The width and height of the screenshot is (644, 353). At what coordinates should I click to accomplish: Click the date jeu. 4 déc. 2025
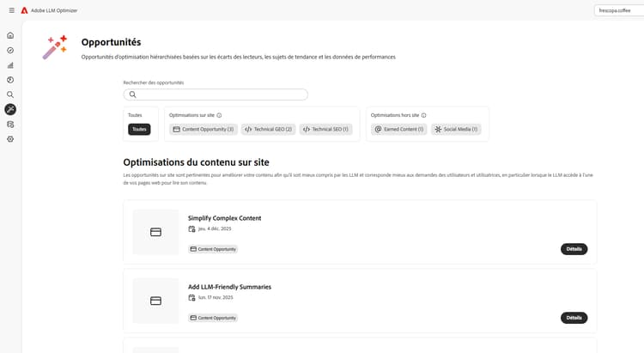tap(215, 229)
